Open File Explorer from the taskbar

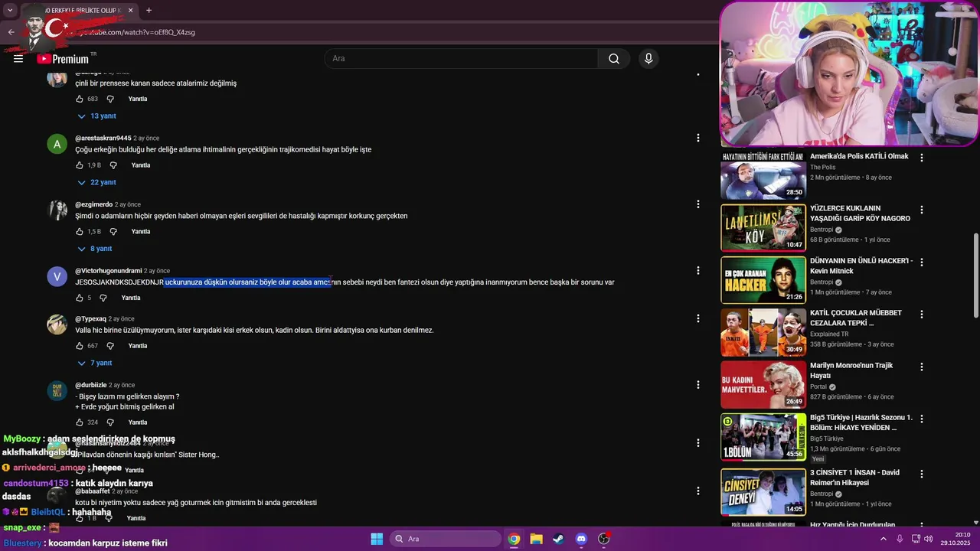point(536,539)
